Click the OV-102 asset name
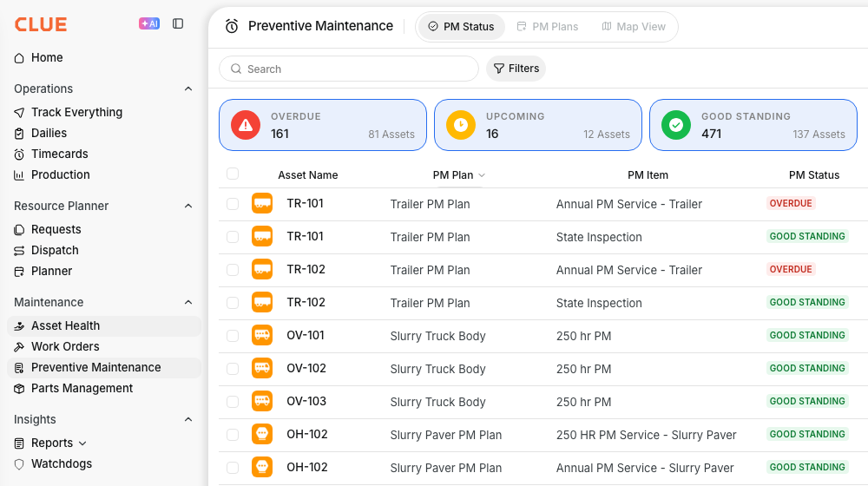Viewport: 868px width, 486px height. pos(306,369)
